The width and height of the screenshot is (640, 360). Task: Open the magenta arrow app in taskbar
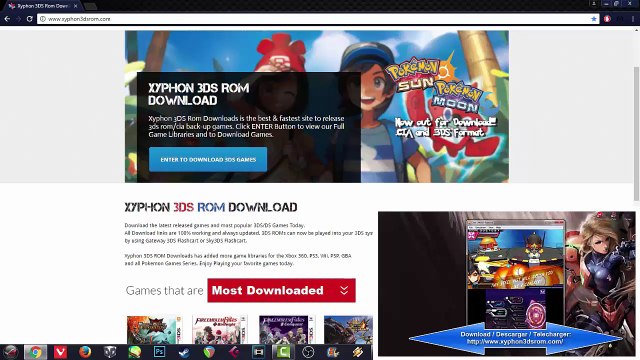click(234, 352)
